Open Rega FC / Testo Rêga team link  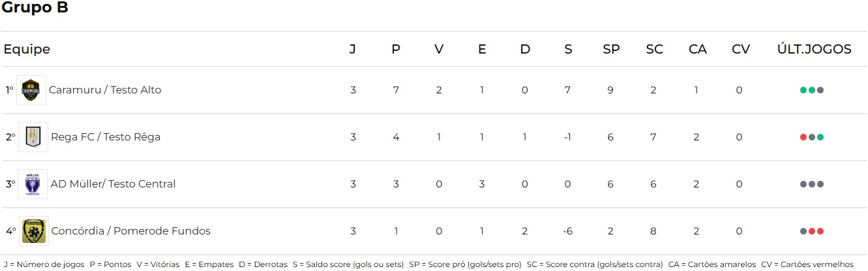click(106, 137)
